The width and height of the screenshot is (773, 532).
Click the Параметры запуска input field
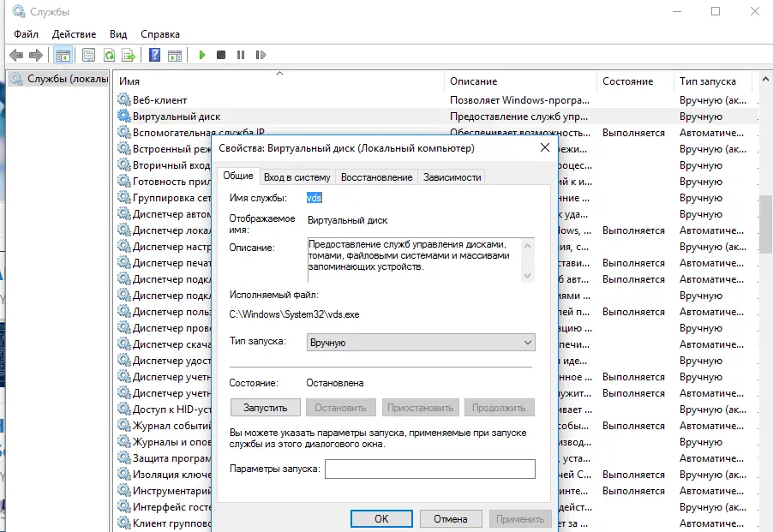click(430, 469)
